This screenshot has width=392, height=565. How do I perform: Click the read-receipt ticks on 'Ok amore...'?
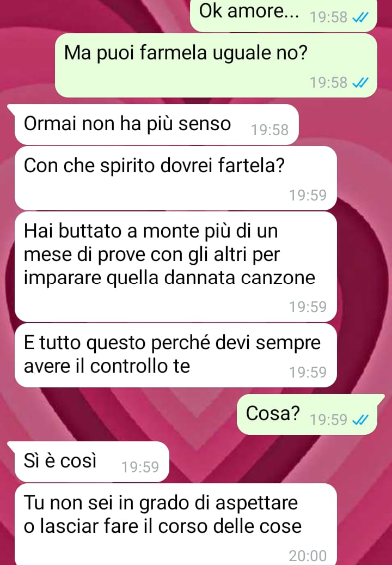[x=360, y=17]
